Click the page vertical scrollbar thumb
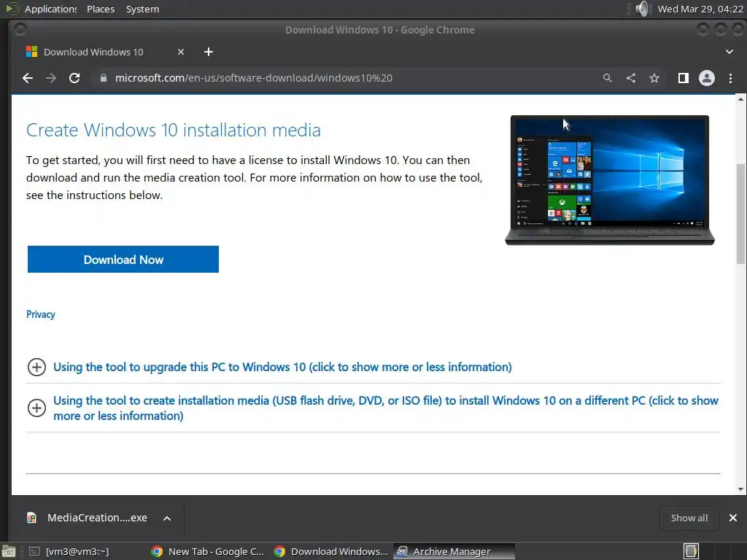This screenshot has height=560, width=747. tap(740, 214)
